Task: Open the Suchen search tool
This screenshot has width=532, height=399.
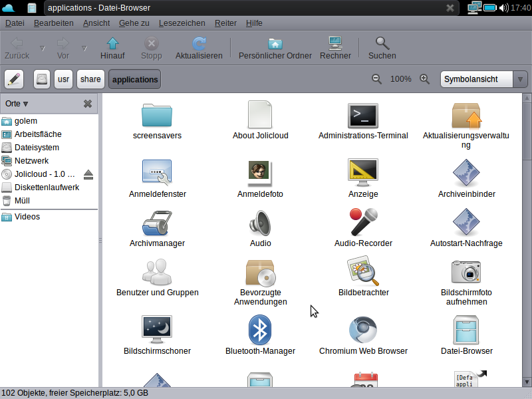Action: [382, 48]
